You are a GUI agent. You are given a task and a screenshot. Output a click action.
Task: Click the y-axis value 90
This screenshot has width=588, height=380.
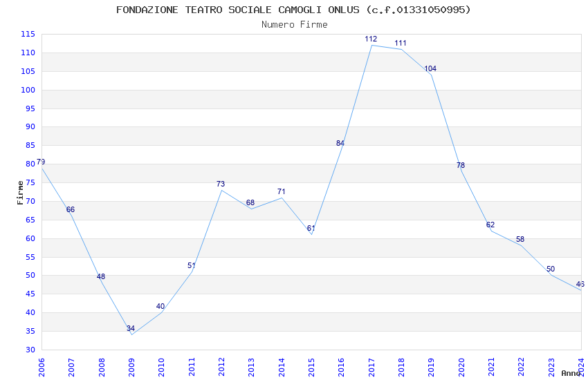point(30,126)
